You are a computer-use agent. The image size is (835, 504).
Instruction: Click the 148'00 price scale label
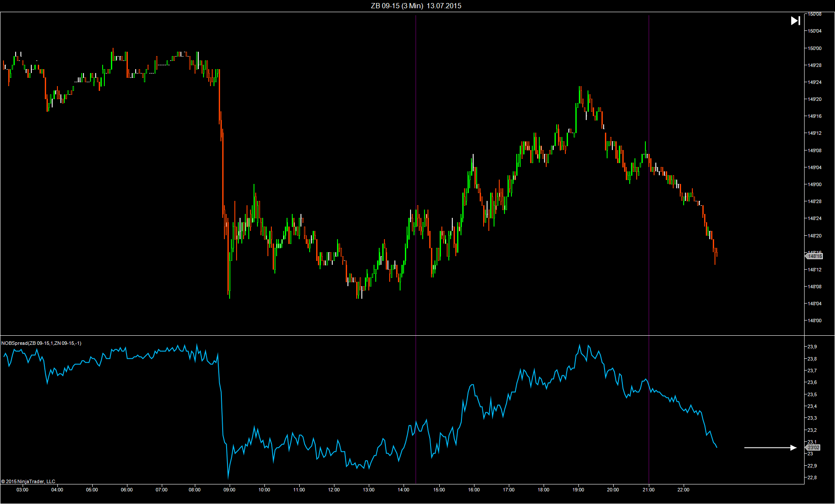pyautogui.click(x=815, y=320)
